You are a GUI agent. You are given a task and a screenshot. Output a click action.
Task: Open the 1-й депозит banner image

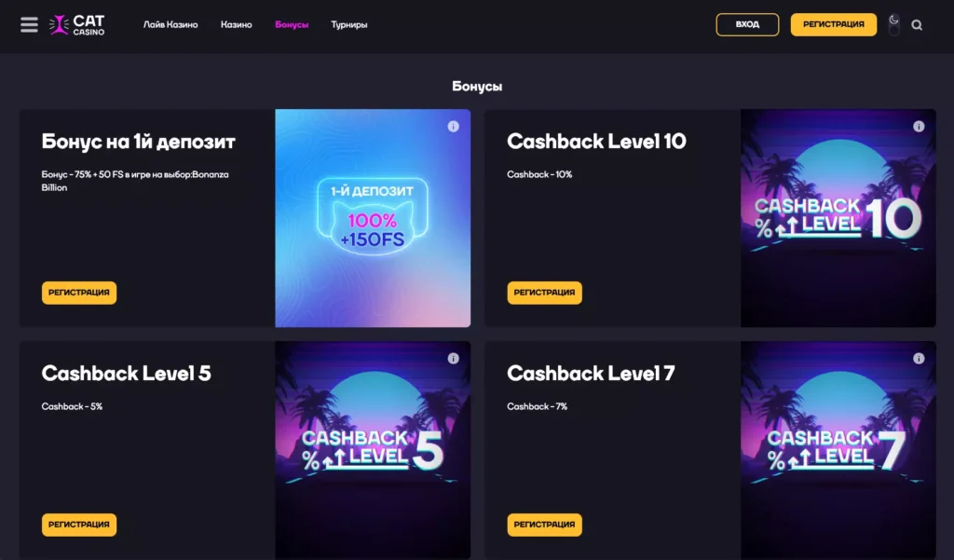click(373, 218)
